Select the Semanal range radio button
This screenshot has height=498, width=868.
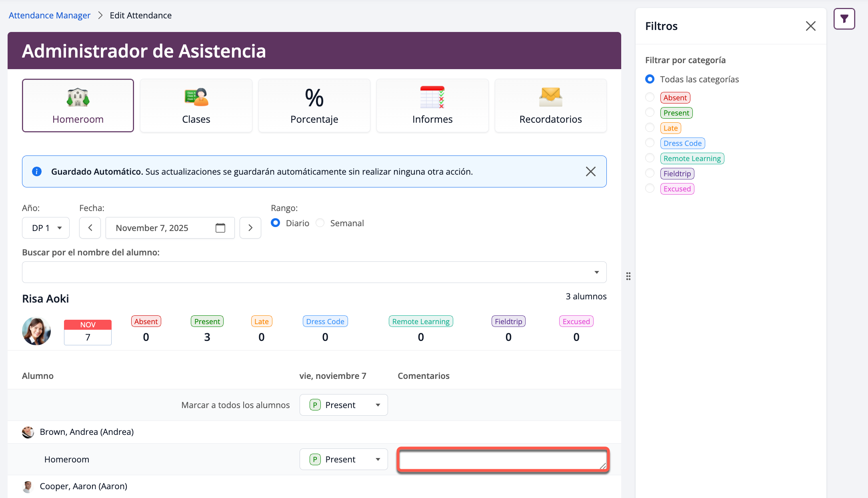(320, 223)
